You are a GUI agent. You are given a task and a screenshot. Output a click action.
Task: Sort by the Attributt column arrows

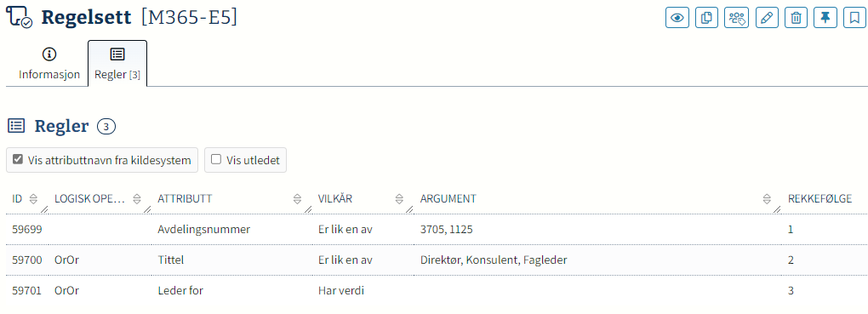click(297, 199)
